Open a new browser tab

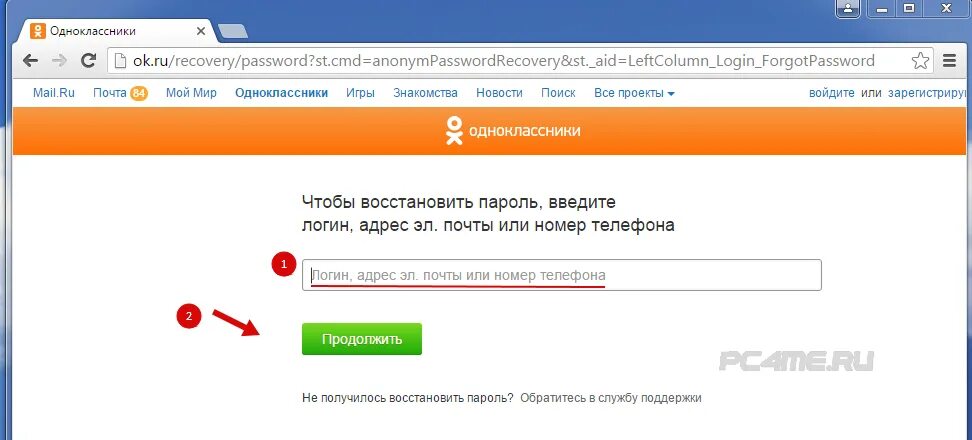[x=234, y=31]
